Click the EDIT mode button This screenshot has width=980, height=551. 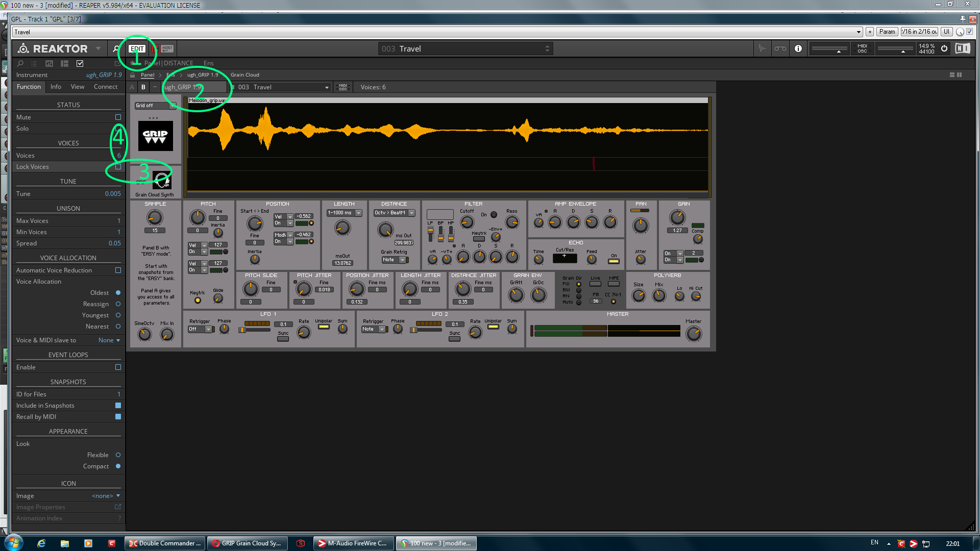click(137, 49)
